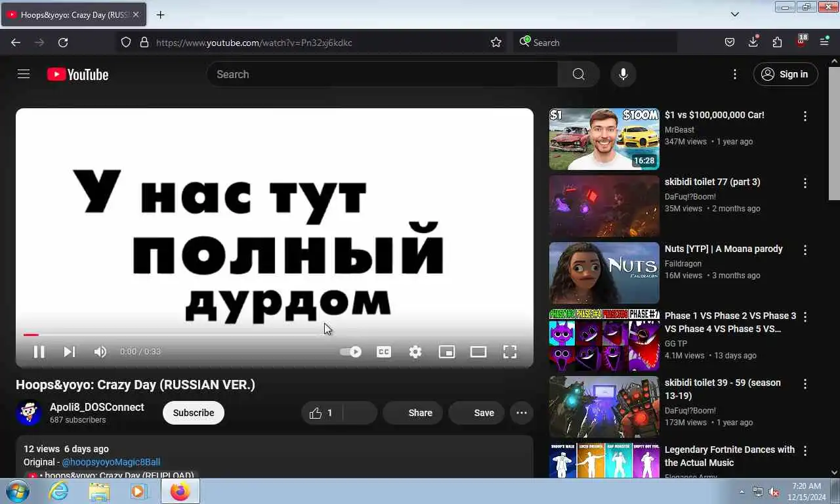Click the muted volume tray icon
Viewport: 840px width, 504px height.
pyautogui.click(x=774, y=492)
